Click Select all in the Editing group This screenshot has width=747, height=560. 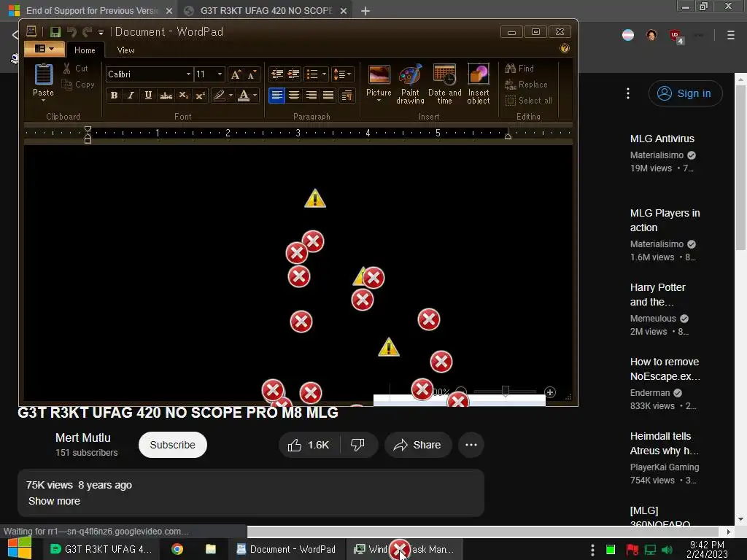point(529,101)
